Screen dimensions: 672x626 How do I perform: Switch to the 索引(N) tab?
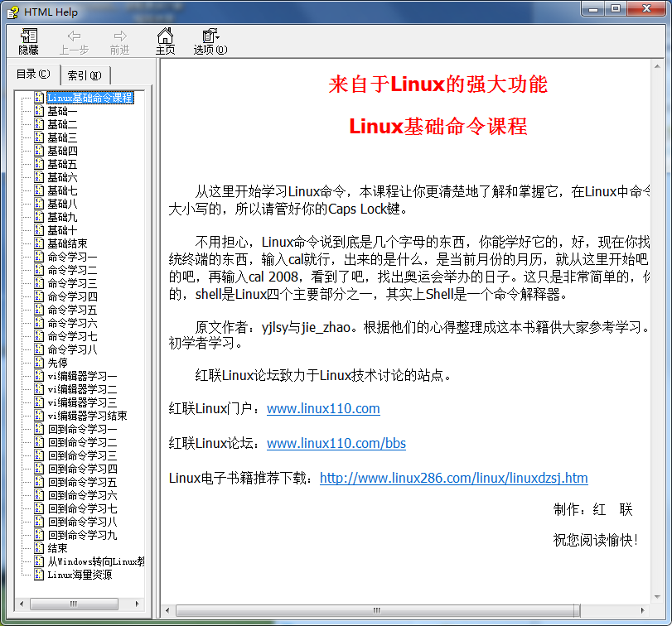coord(85,74)
